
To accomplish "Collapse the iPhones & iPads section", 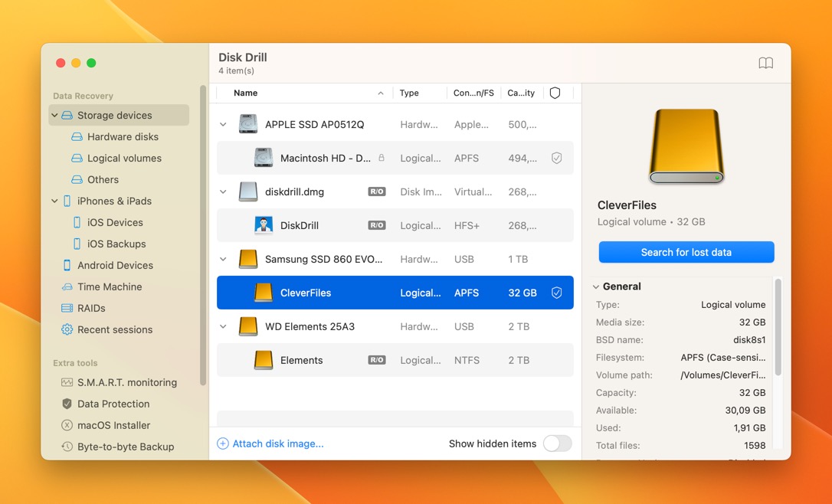I will click(x=54, y=201).
